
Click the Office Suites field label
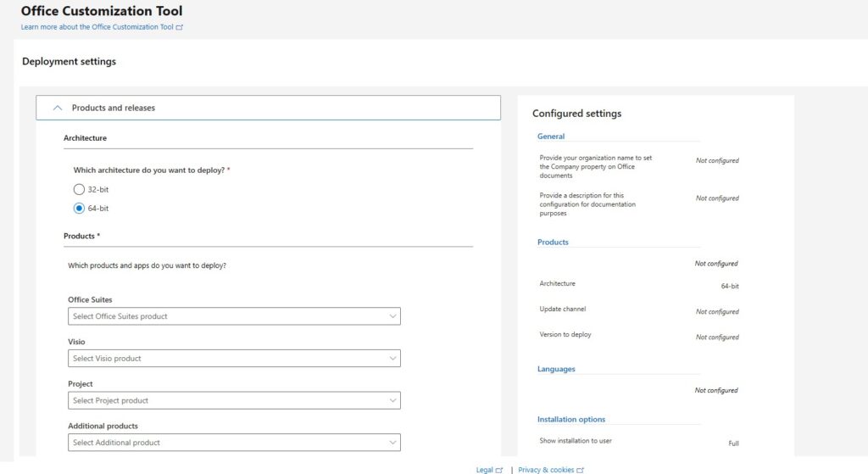tap(90, 299)
